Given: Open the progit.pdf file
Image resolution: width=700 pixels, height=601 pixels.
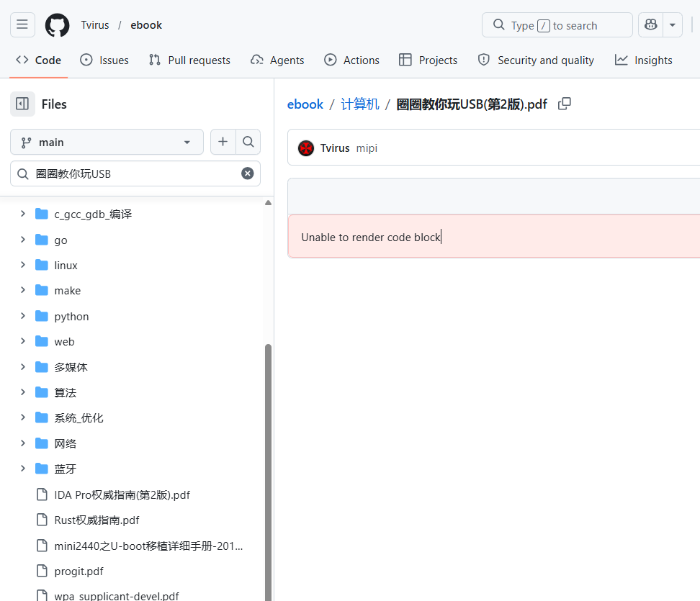Looking at the screenshot, I should (78, 571).
